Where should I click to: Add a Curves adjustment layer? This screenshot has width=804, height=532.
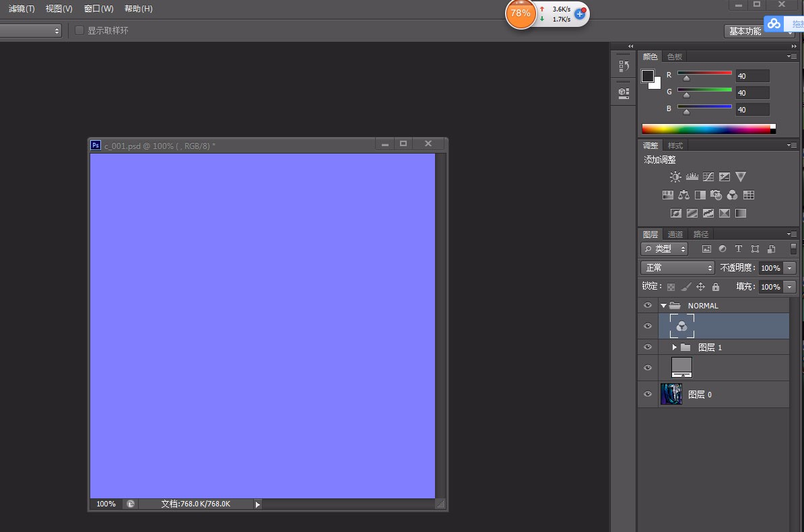point(708,177)
